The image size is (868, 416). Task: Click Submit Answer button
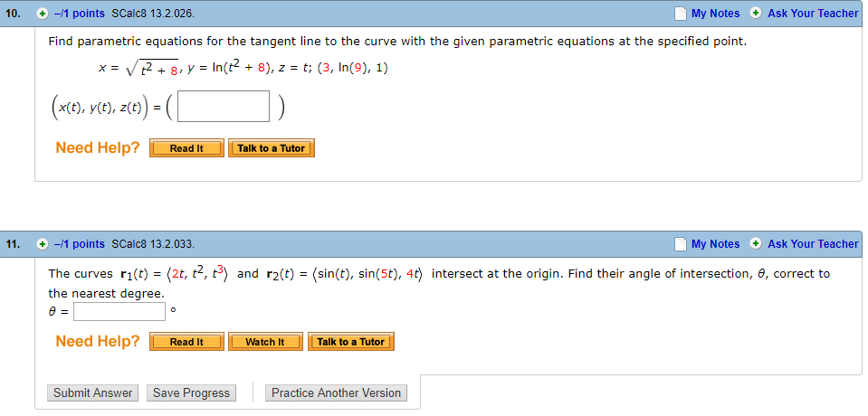coord(93,393)
